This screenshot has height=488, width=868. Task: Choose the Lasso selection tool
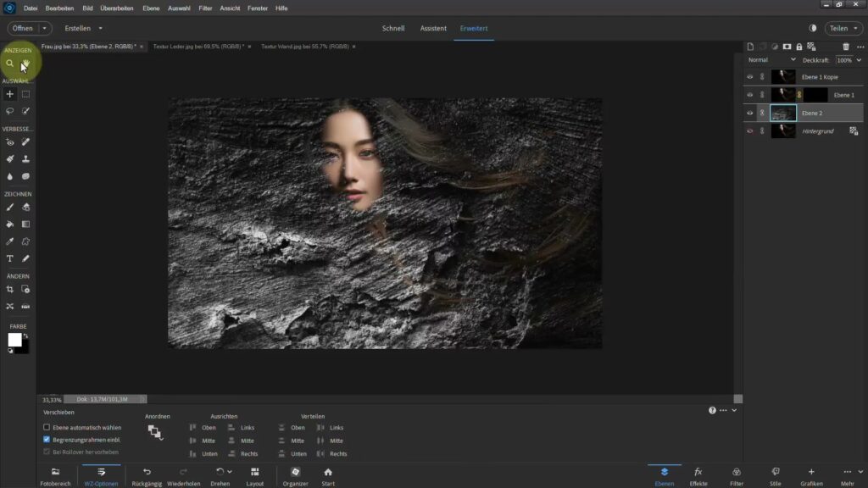click(x=10, y=111)
